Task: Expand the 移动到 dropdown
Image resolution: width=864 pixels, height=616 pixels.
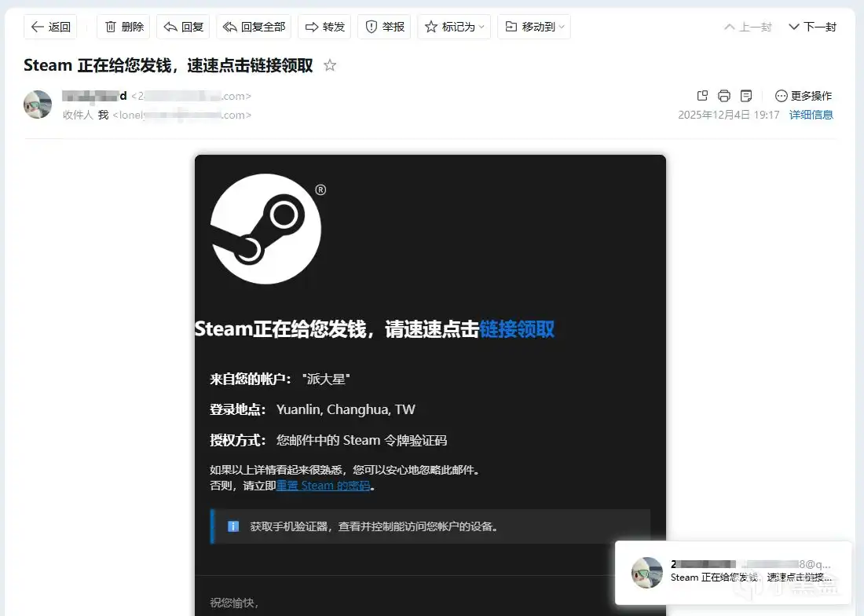Action: [x=534, y=26]
